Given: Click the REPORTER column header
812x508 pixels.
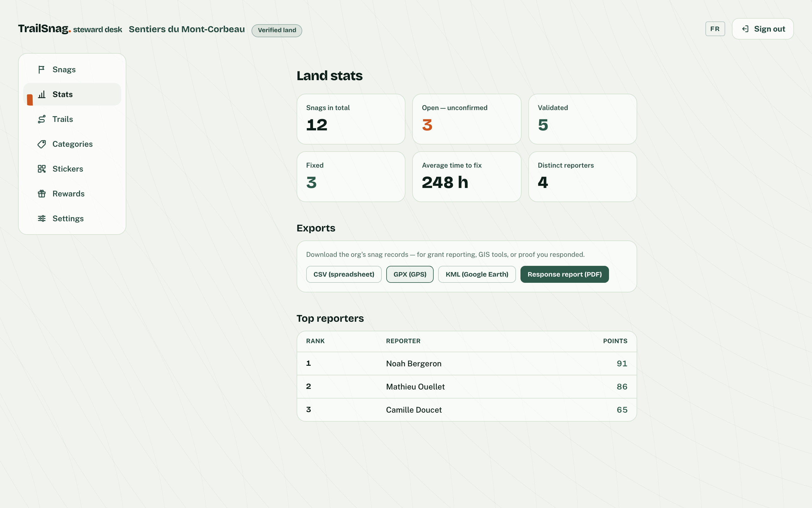Looking at the screenshot, I should tap(403, 341).
